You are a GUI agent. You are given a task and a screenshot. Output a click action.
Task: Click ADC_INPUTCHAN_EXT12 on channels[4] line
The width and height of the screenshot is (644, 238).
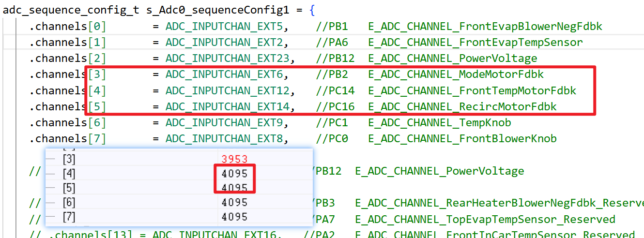[x=230, y=90]
